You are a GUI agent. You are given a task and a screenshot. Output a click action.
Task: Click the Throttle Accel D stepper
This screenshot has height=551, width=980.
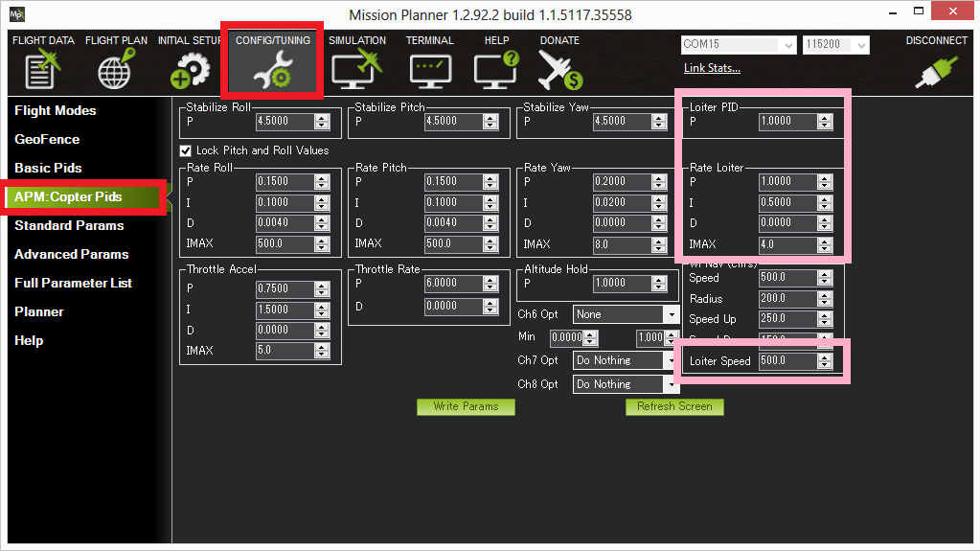coord(322,331)
